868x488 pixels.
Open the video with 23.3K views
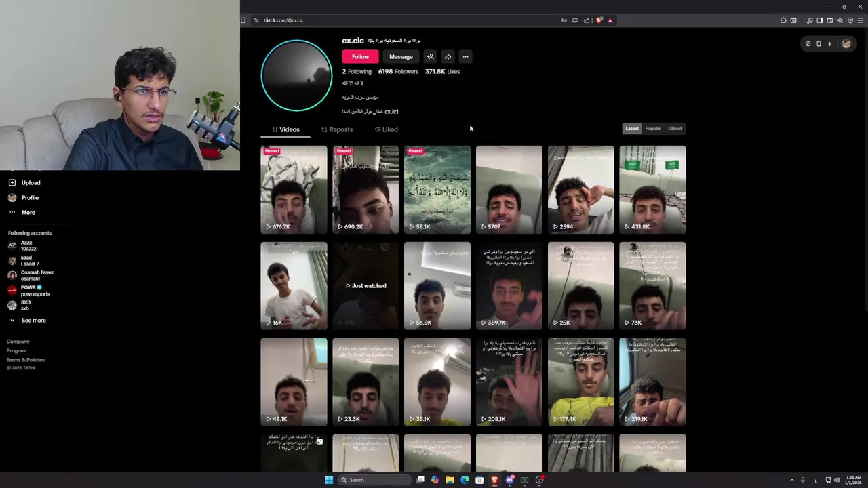click(x=366, y=382)
